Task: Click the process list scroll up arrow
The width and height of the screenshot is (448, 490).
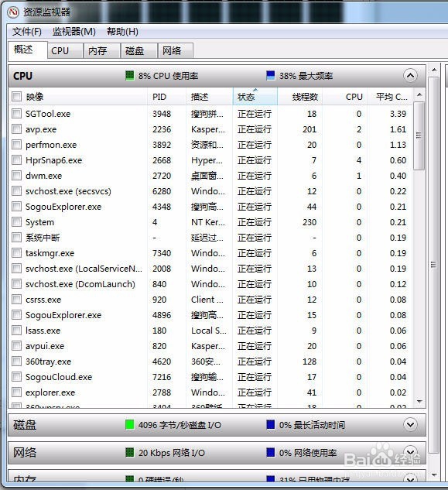Action: (x=419, y=94)
